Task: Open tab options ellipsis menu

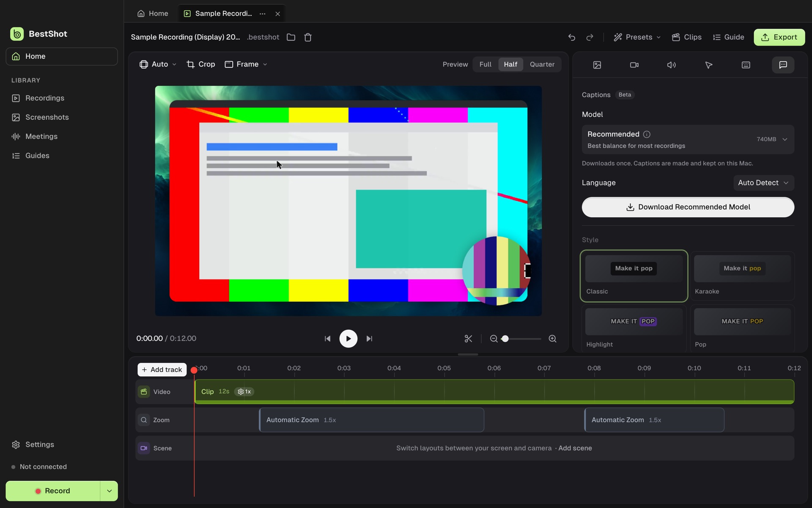Action: pyautogui.click(x=263, y=14)
